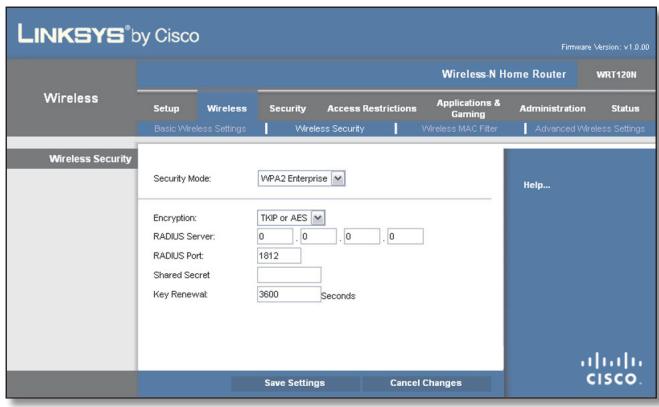The image size is (659, 407).
Task: Click the Wireless Security sidebar heading
Action: point(90,159)
